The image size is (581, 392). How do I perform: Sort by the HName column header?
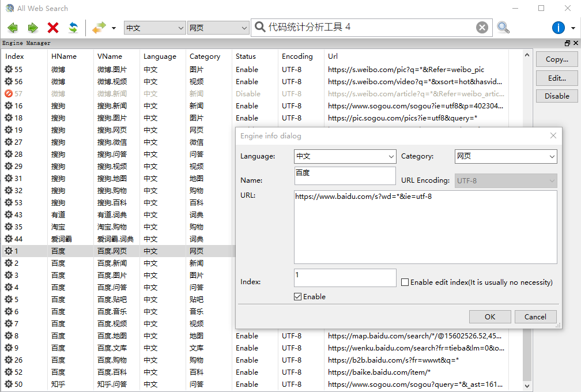coord(64,56)
